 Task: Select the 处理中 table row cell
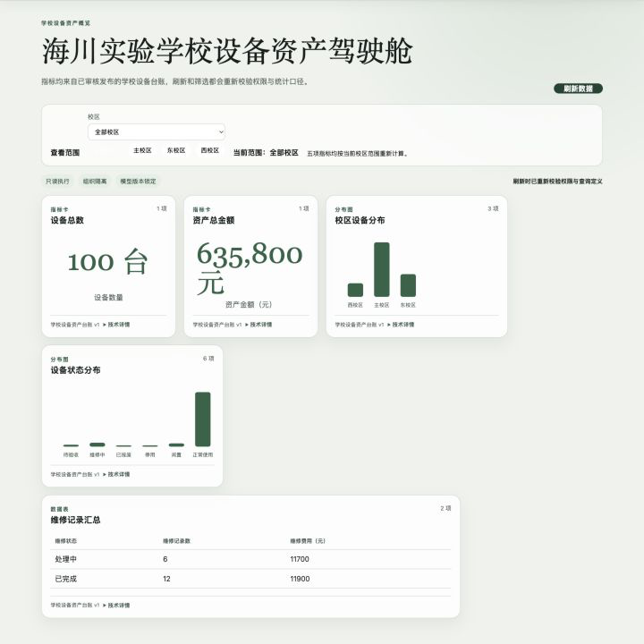(65, 559)
